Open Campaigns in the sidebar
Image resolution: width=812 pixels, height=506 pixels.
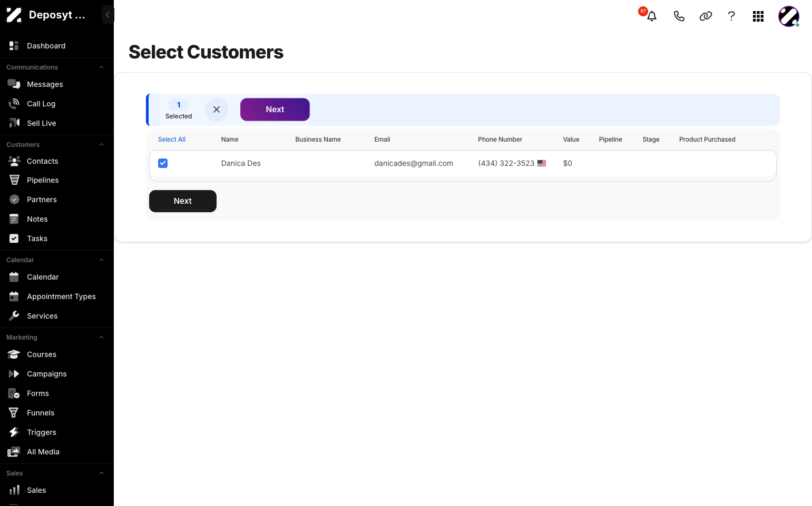(x=47, y=374)
